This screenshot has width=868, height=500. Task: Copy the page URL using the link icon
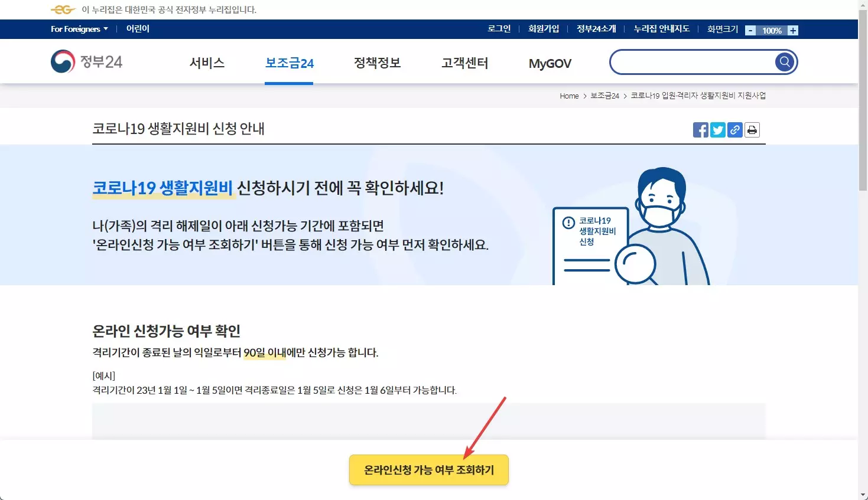(x=734, y=130)
